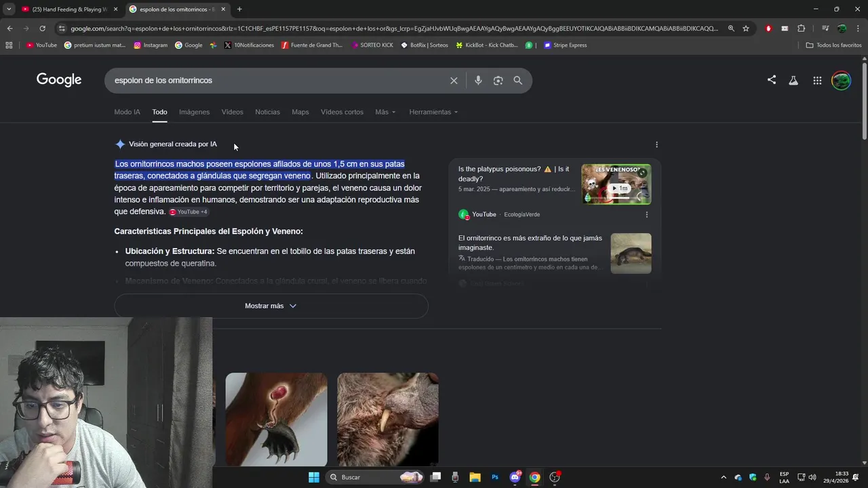Open 'Is the platypus poisonous?' video result

tap(513, 174)
